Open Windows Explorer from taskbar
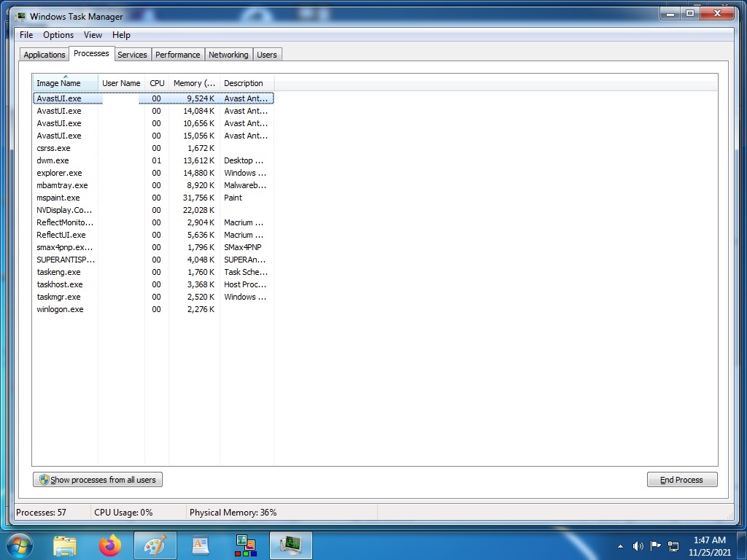Screen dimensions: 747x560 coord(65,545)
